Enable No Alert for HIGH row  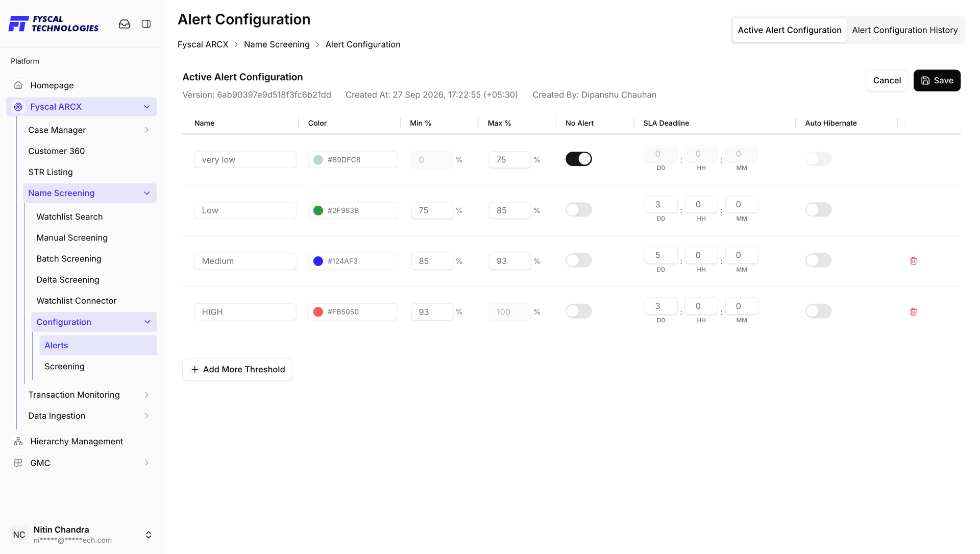pos(578,311)
